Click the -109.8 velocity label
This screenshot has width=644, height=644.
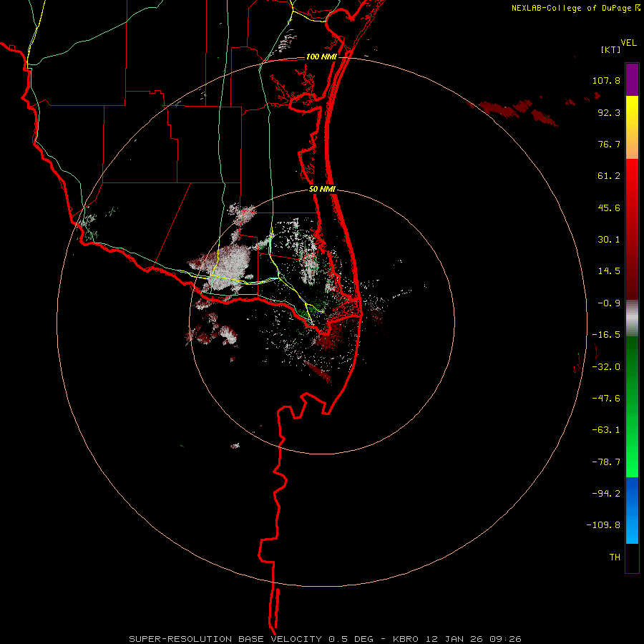(603, 525)
